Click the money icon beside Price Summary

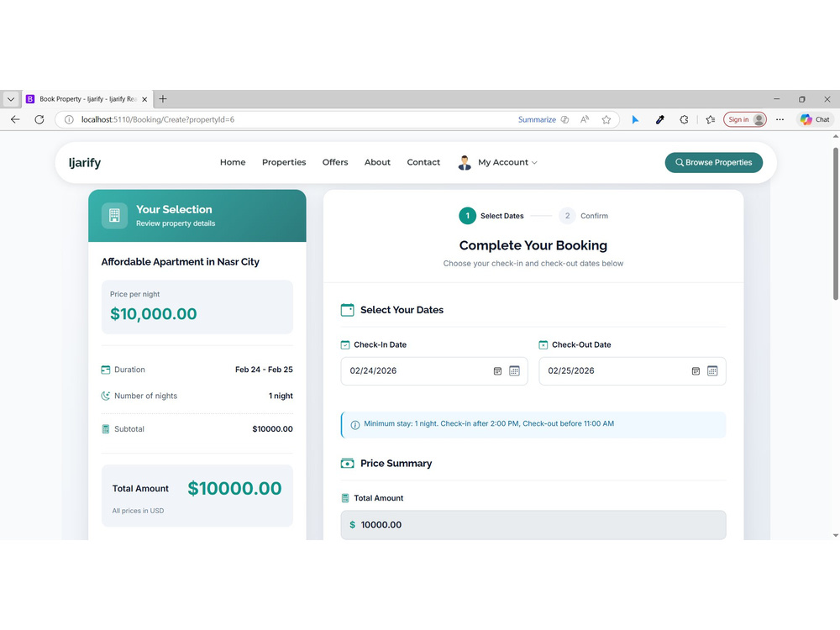[x=347, y=464]
